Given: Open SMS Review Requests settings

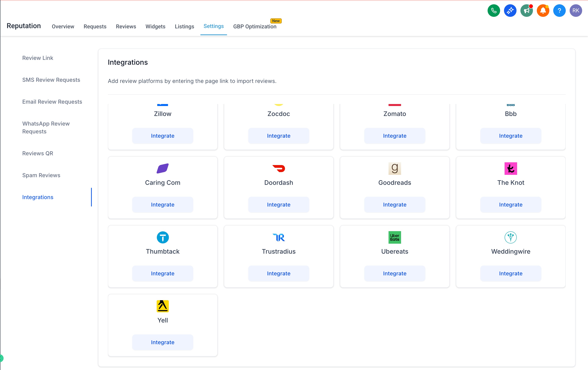Looking at the screenshot, I should coord(51,80).
